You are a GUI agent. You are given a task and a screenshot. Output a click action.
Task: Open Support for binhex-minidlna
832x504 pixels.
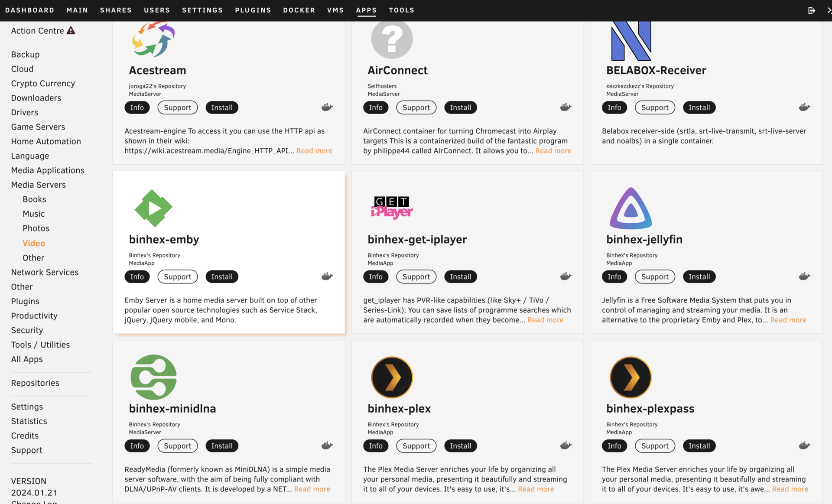point(178,445)
